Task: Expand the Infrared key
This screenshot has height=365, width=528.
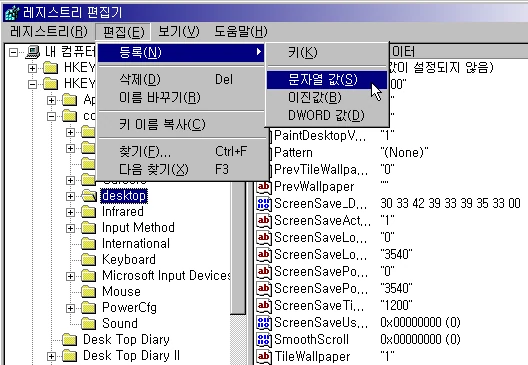Action: click(x=70, y=212)
